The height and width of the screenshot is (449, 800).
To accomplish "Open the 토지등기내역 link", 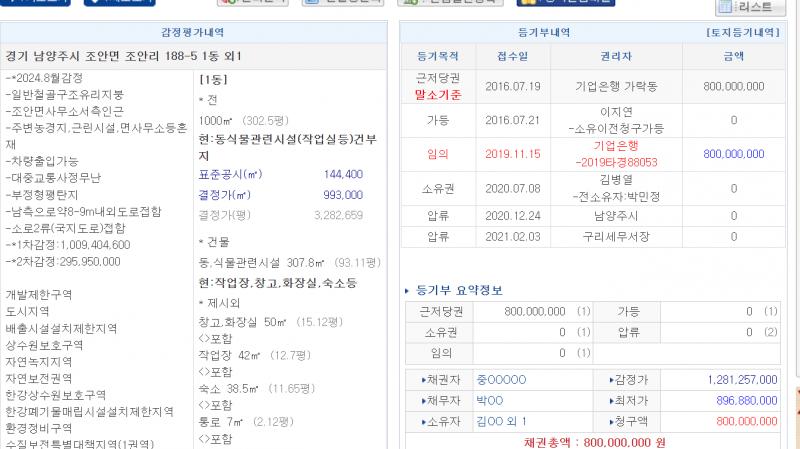I will coord(743,33).
